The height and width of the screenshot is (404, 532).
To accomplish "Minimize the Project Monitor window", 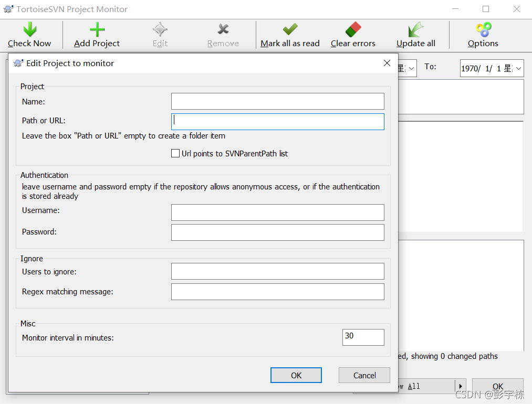I will pyautogui.click(x=455, y=9).
